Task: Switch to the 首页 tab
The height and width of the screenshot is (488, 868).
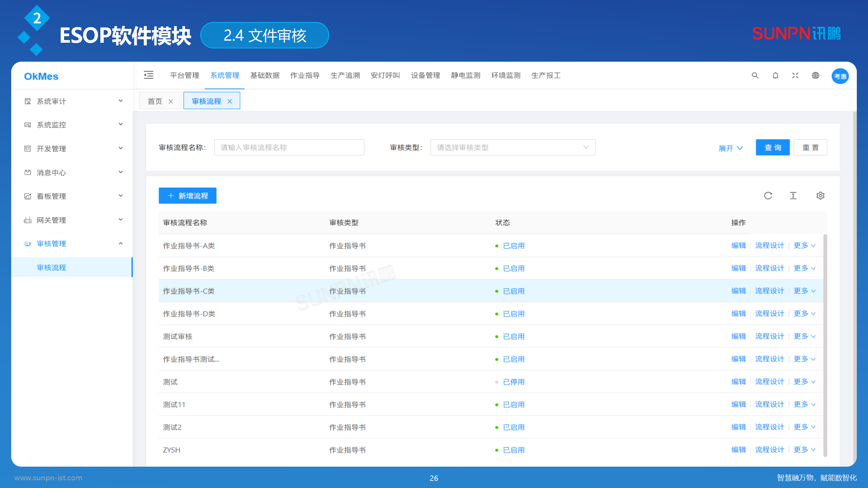Action: click(x=155, y=101)
